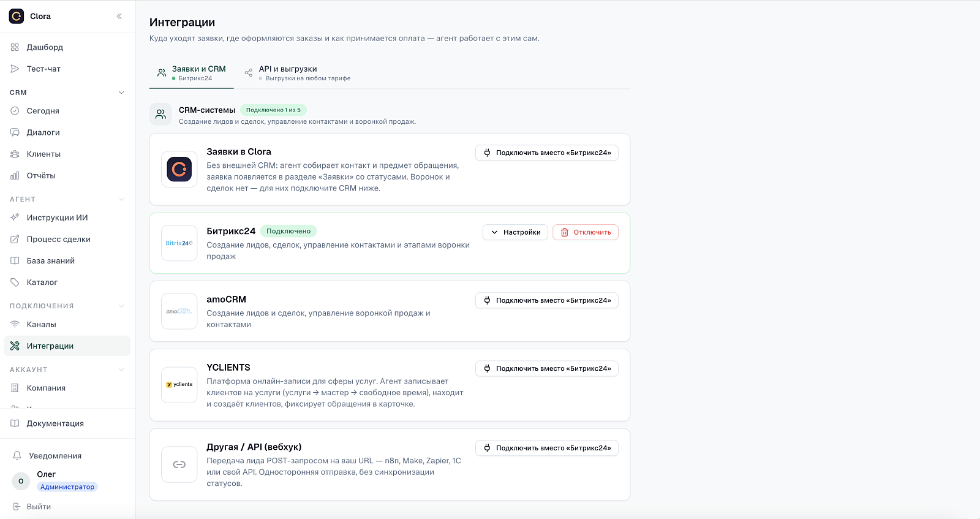
Task: Click the Подключено 1 из 5 badge
Action: pos(273,110)
